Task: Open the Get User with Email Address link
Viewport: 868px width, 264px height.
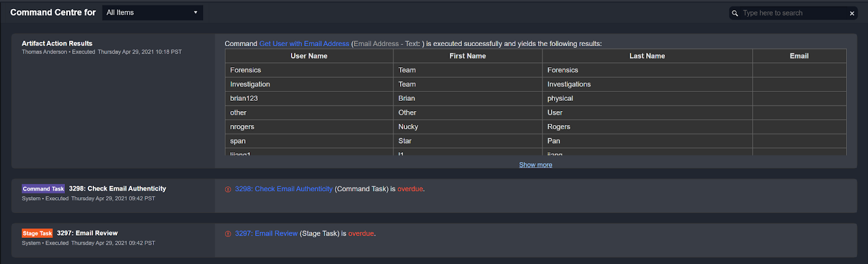Action: pos(304,44)
